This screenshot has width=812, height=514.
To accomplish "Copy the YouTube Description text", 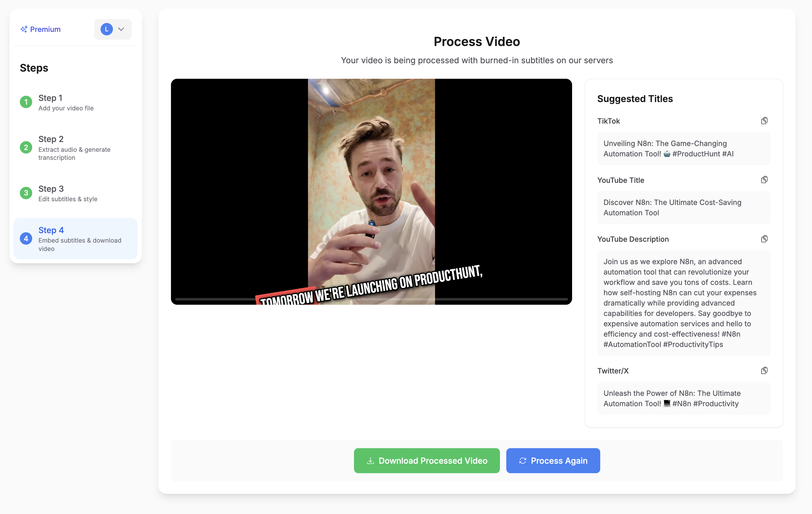I will coord(764,239).
